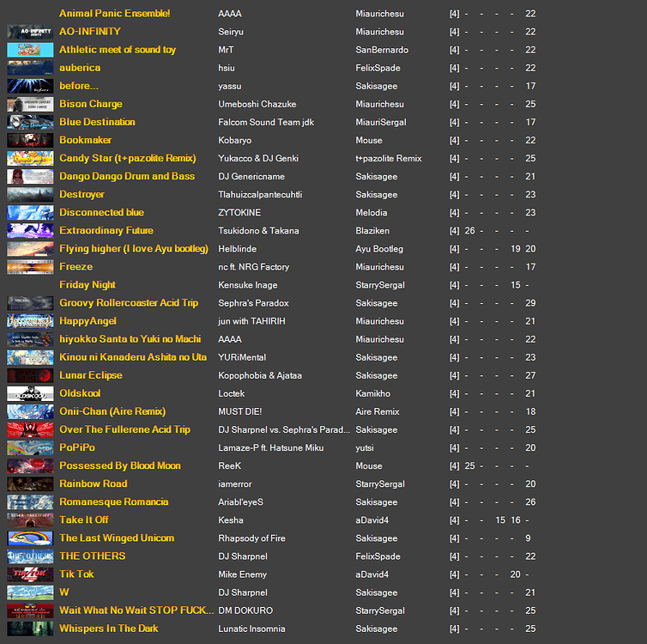Click the Take It Off banner thumbnail
This screenshot has height=644, width=647.
pyautogui.click(x=30, y=520)
